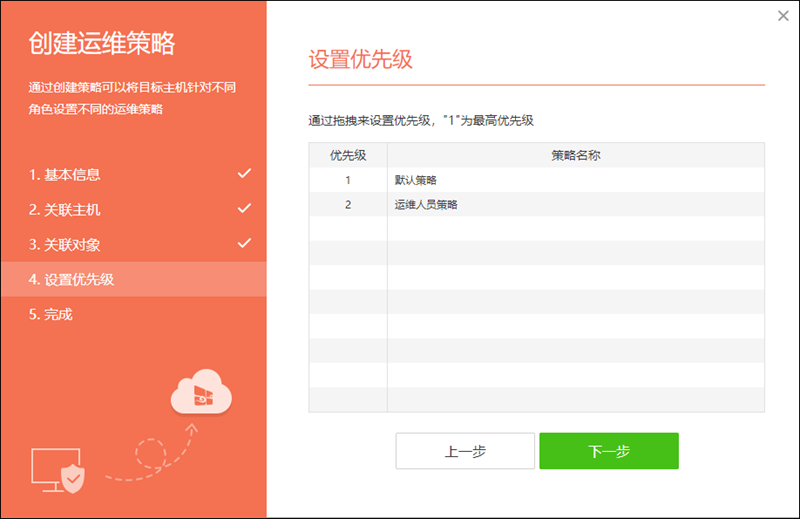Select the 运维人员策略 row
This screenshot has height=519, width=800.
pos(575,204)
